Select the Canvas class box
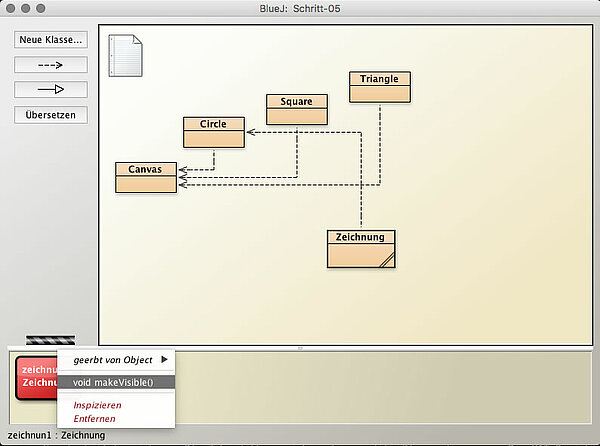The height and width of the screenshot is (446, 600). [146, 176]
